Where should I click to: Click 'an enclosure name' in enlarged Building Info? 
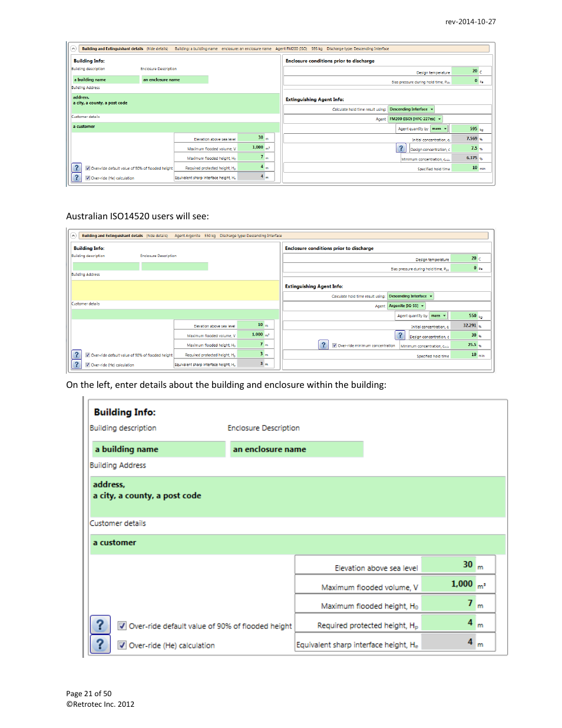point(297,449)
